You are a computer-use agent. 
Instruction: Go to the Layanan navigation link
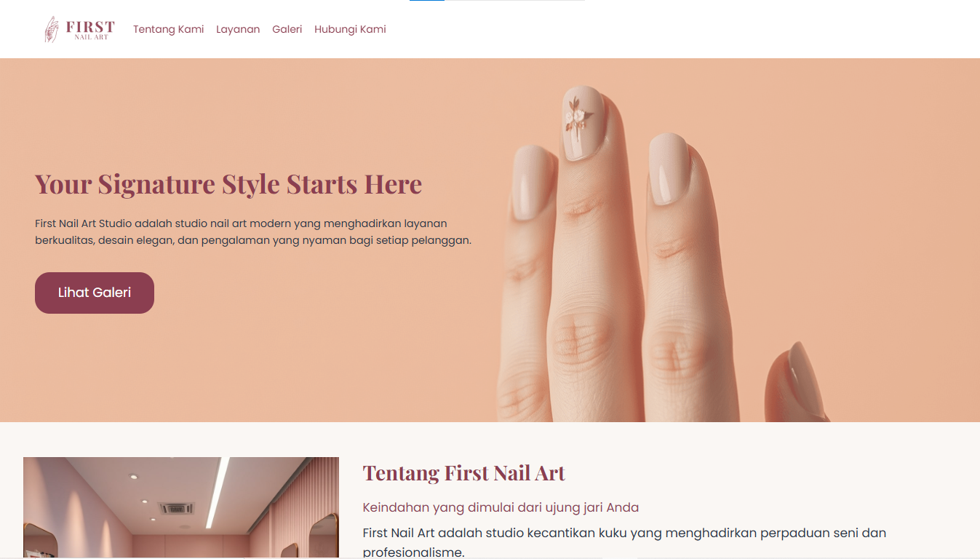(x=238, y=29)
